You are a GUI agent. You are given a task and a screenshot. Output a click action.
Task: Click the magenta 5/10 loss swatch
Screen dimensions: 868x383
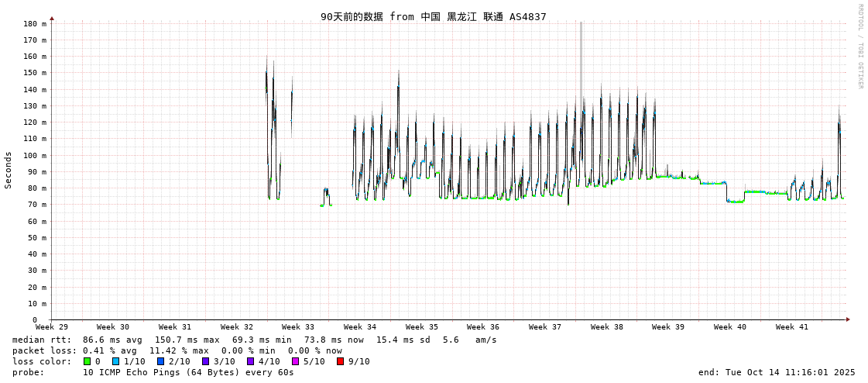(x=296, y=361)
